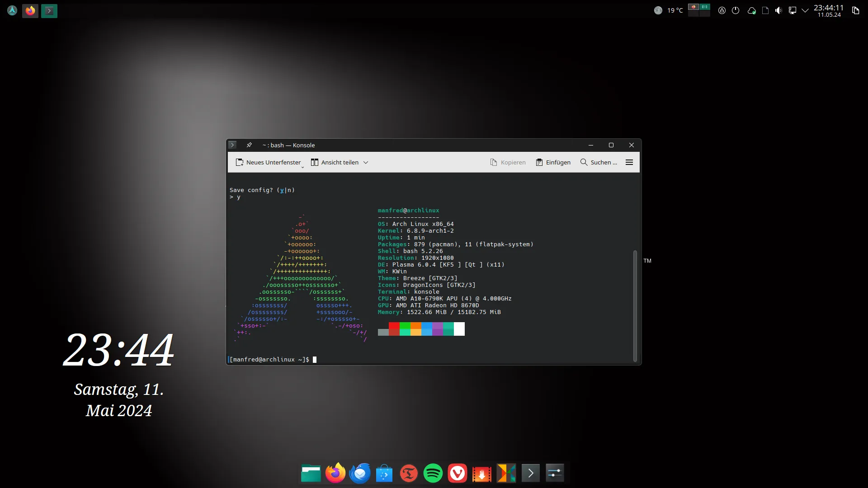Image resolution: width=868 pixels, height=488 pixels.
Task: Toggle the pin window icon in title bar
Action: 249,145
